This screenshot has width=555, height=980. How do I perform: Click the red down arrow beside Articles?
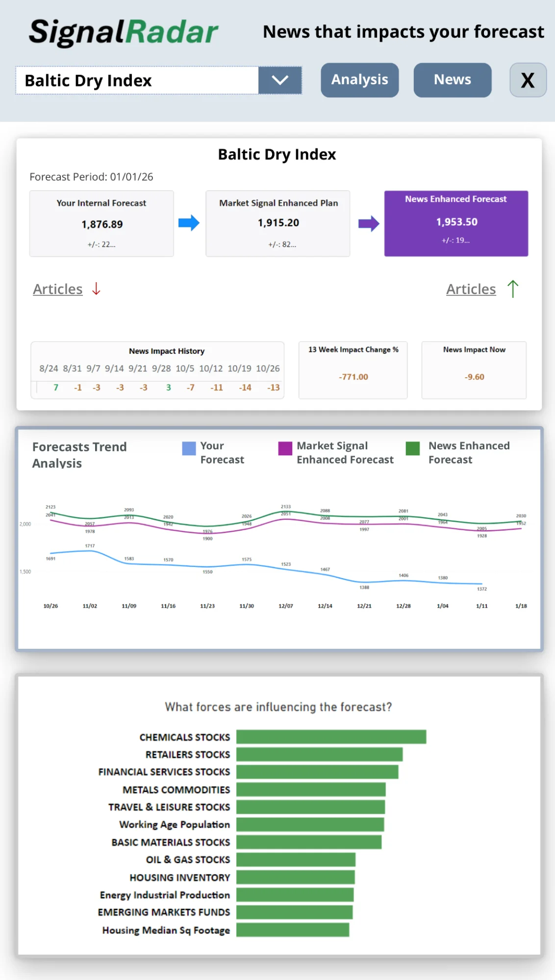pos(96,289)
